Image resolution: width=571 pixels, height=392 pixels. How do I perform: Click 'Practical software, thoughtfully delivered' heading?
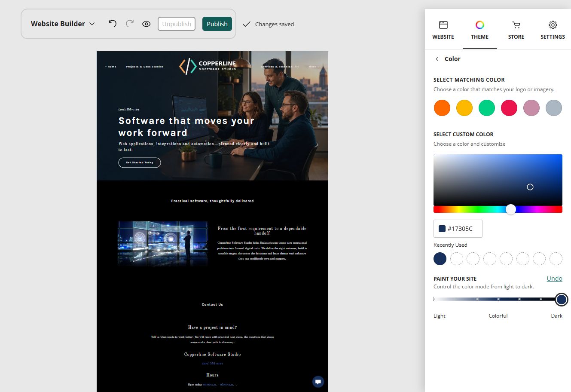(212, 201)
